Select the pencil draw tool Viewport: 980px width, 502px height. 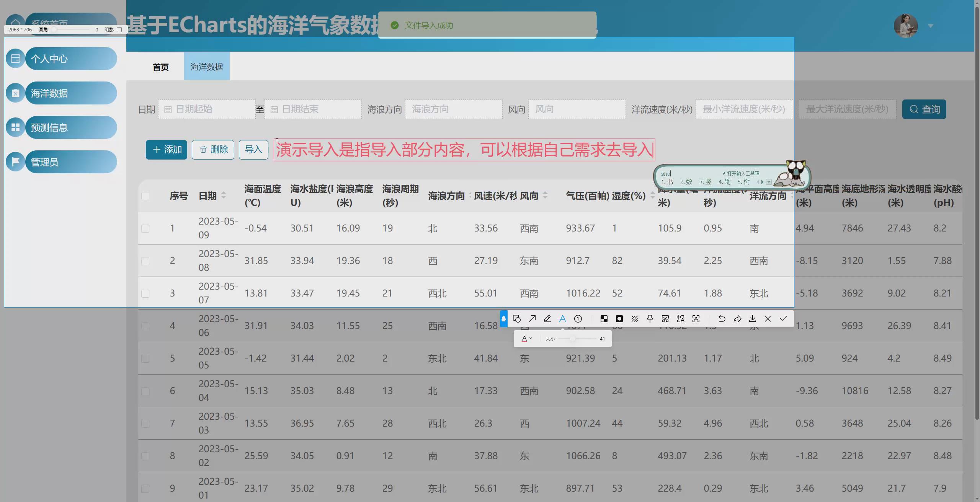click(547, 319)
